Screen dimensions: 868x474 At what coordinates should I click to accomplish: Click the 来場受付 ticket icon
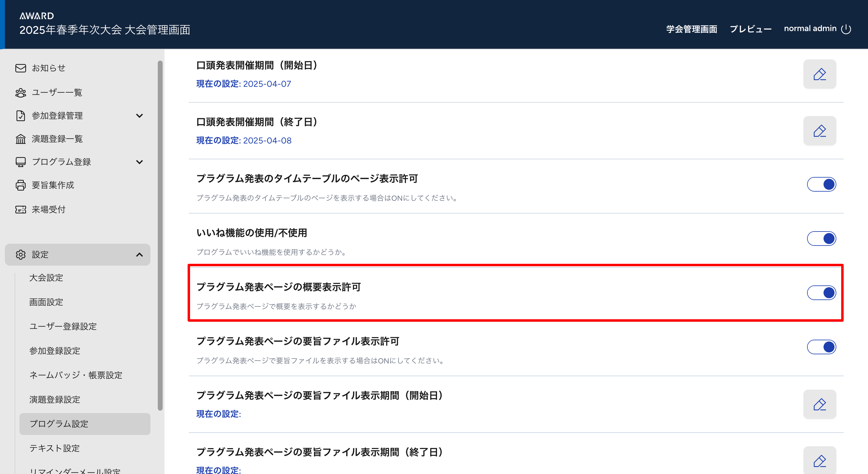(x=20, y=209)
